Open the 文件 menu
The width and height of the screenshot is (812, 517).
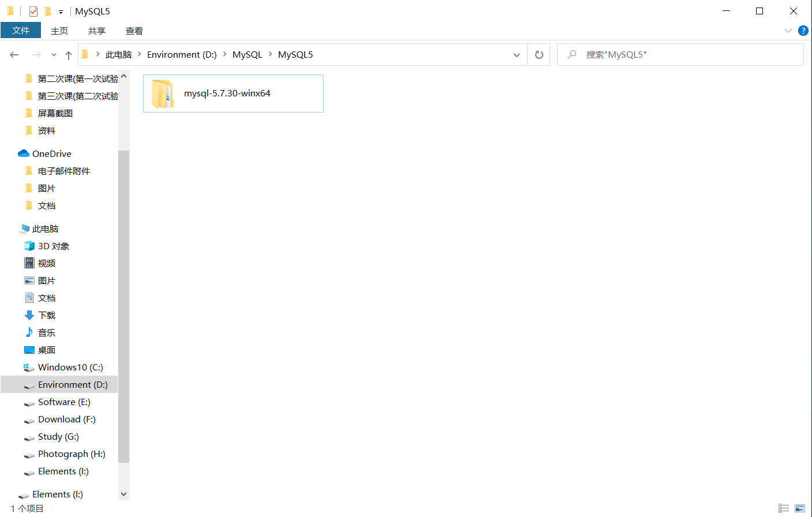(x=21, y=31)
